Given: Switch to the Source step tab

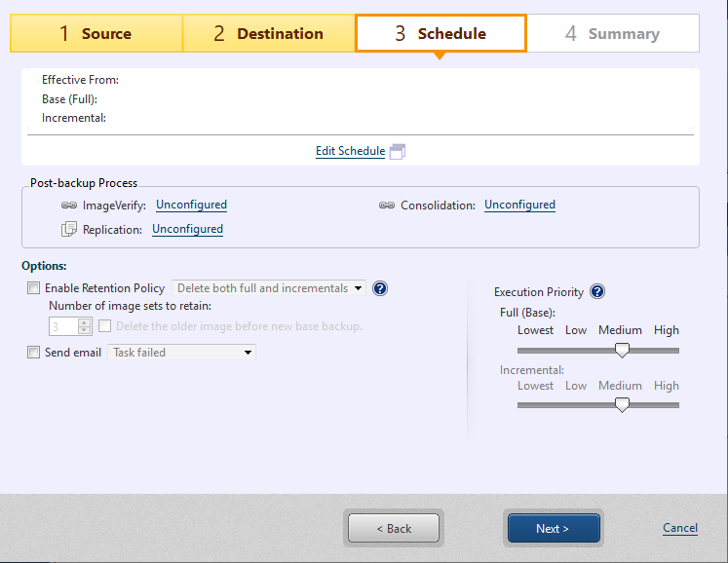Looking at the screenshot, I should [x=96, y=33].
